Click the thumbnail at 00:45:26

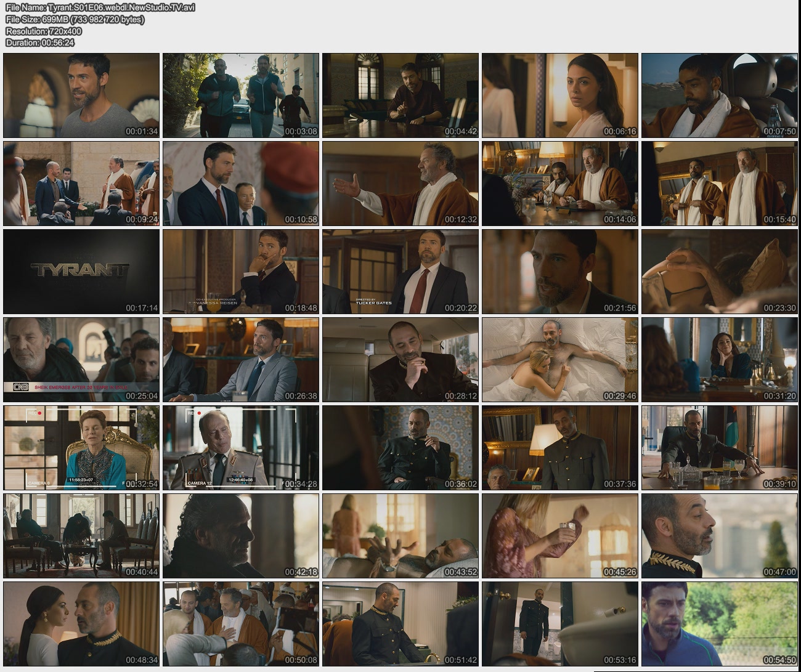click(x=559, y=535)
